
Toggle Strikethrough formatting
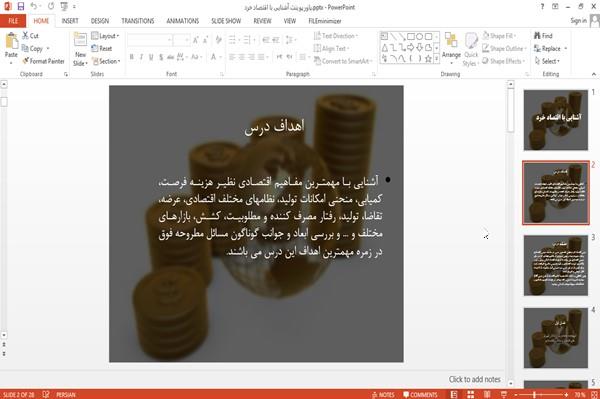(x=171, y=57)
